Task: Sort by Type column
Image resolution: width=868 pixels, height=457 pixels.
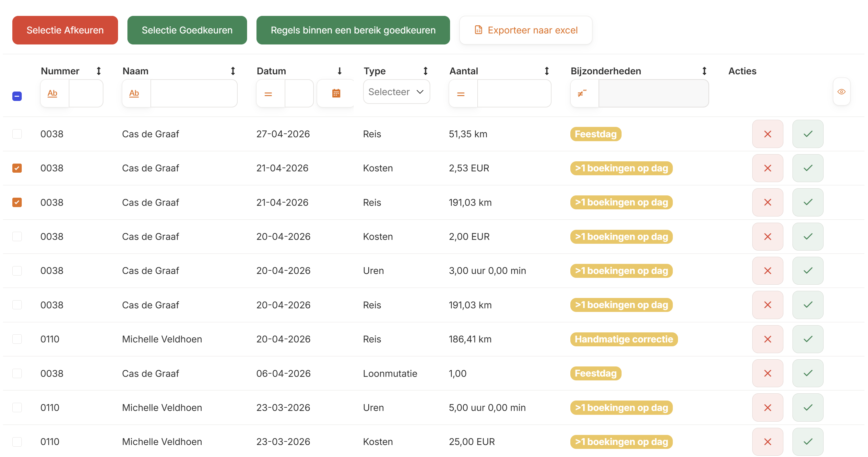Action: tap(425, 71)
